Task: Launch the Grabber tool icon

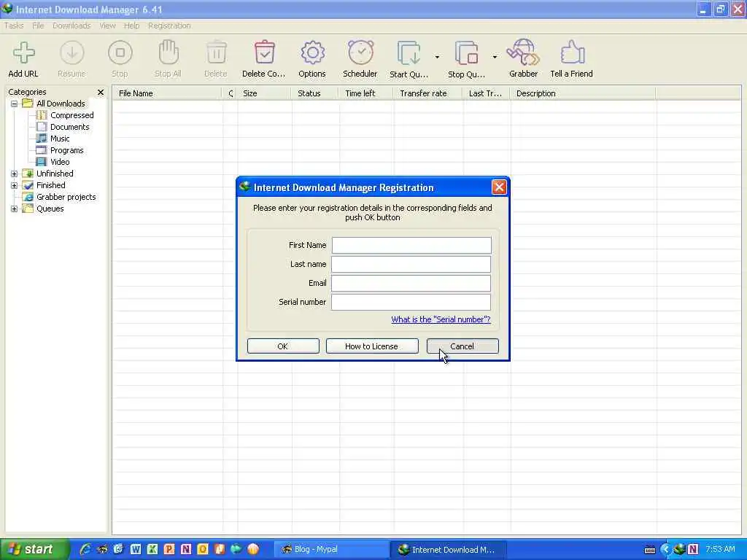Action: (523, 52)
